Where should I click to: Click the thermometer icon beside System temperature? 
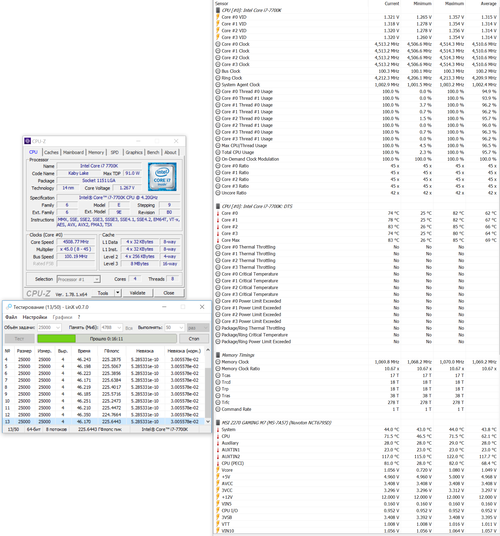tap(218, 429)
